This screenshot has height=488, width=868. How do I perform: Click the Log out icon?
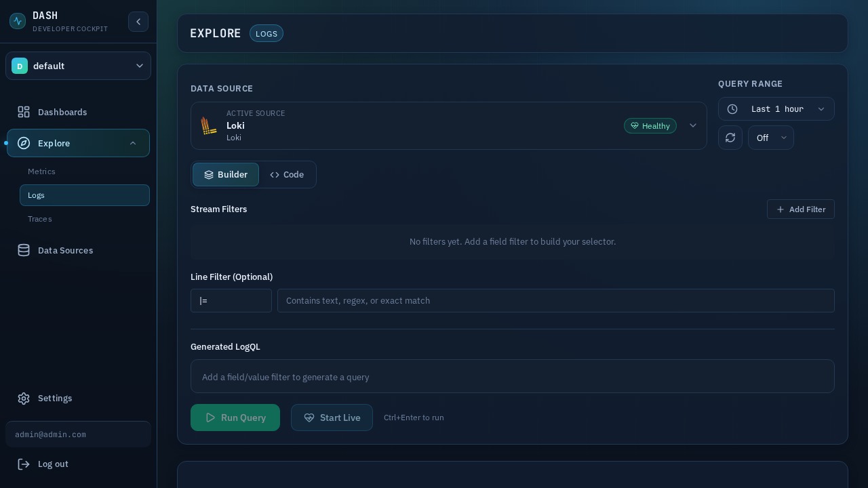[24, 464]
